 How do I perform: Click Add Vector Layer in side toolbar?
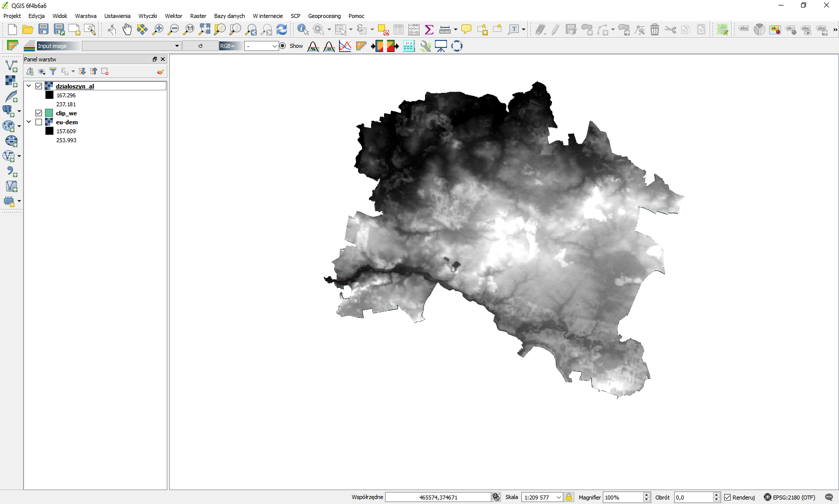pyautogui.click(x=11, y=66)
